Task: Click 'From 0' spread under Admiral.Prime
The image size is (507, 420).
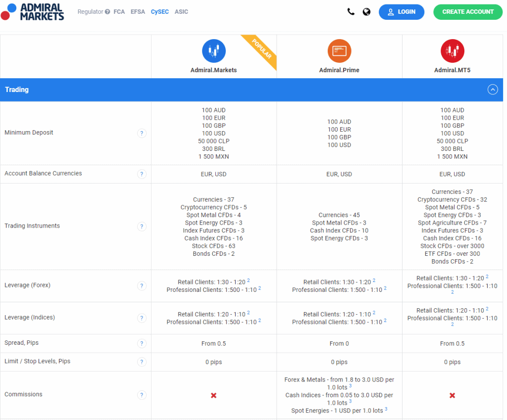Action: [x=339, y=344]
